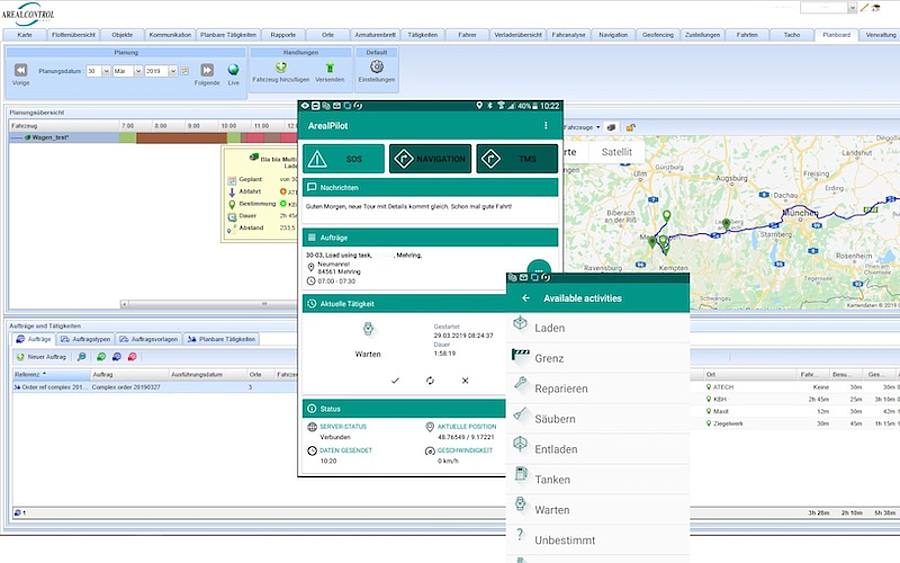The image size is (900, 563).
Task: Click the AKTUELLE POSITION label
Action: [467, 426]
